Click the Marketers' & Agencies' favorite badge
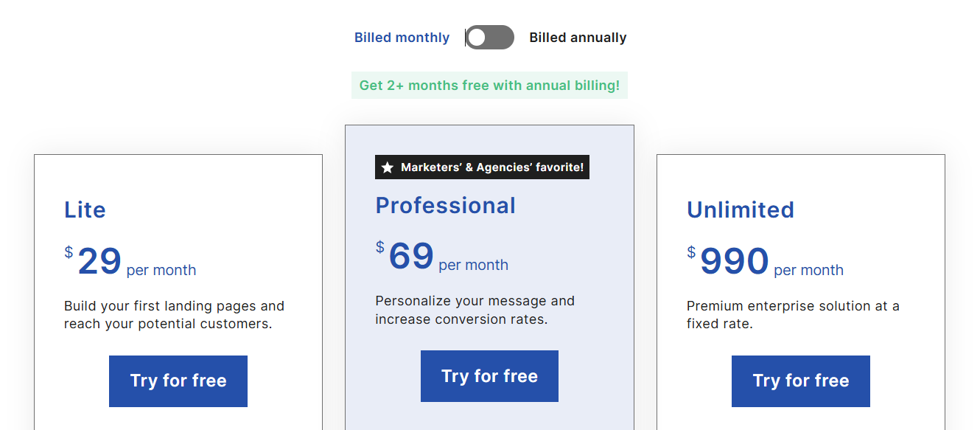This screenshot has height=430, width=980. 481,167
